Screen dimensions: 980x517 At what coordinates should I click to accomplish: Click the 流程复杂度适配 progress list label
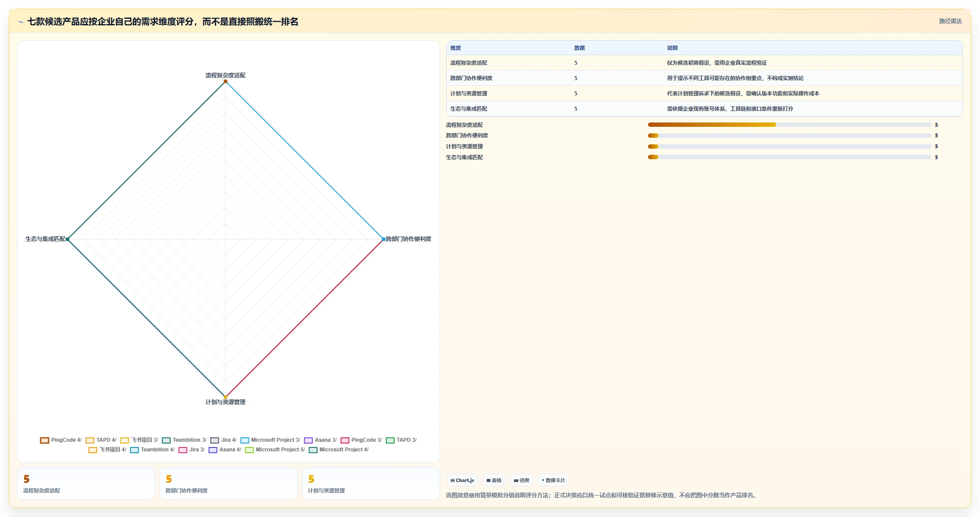pyautogui.click(x=464, y=125)
